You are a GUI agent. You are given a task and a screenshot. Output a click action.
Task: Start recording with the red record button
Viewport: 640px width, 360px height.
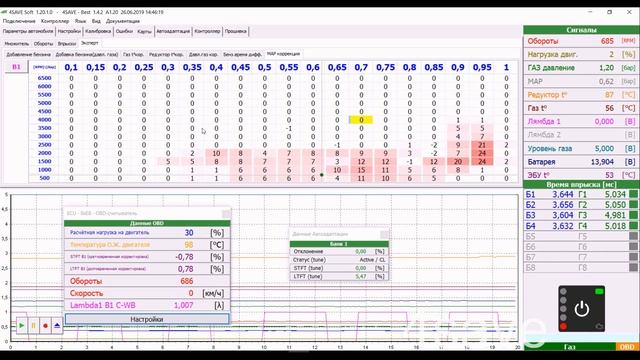45,326
